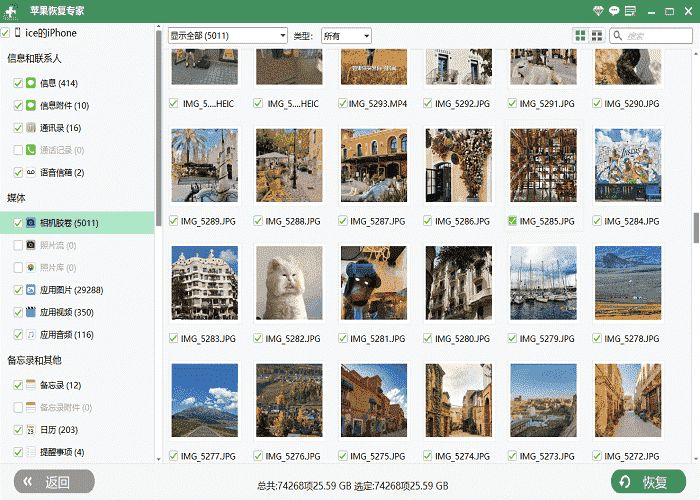This screenshot has width=700, height=500.
Task: Select the 日历 calendar icon
Action: pyautogui.click(x=31, y=429)
